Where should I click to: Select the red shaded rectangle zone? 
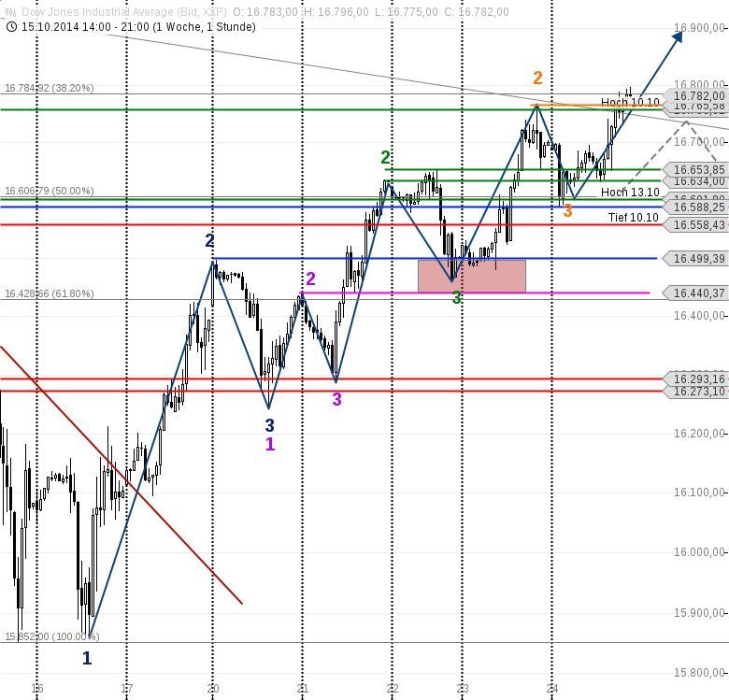coord(472,276)
